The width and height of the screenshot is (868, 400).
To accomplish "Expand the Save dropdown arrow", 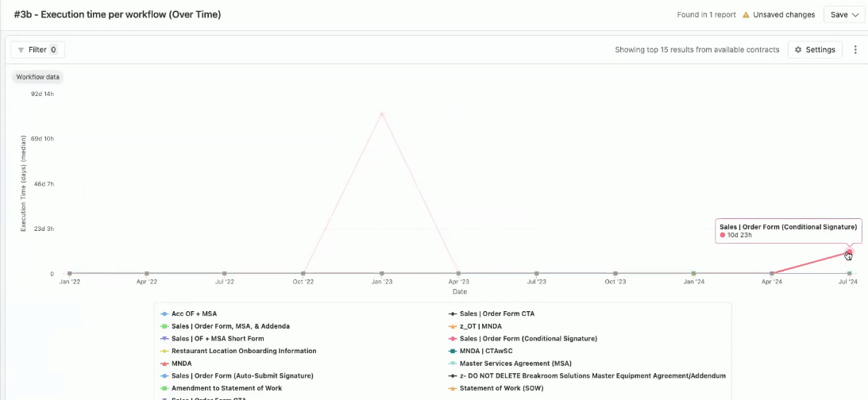I will [855, 14].
